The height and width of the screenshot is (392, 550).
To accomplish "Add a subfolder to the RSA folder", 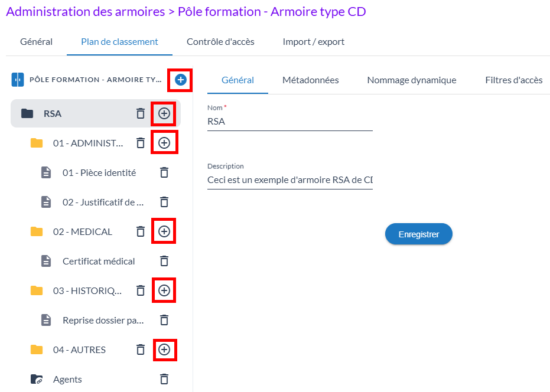I will (164, 113).
